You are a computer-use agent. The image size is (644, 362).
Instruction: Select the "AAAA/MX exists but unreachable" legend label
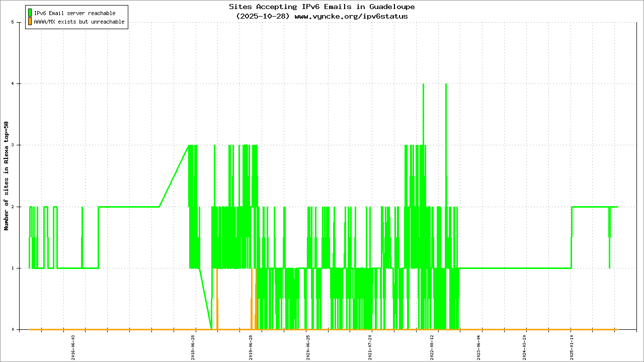point(79,22)
